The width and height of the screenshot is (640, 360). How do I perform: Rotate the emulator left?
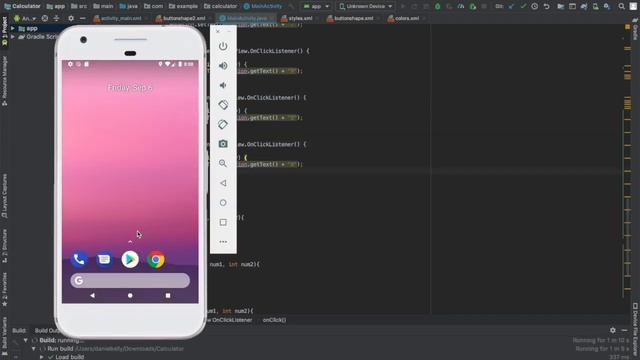223,105
